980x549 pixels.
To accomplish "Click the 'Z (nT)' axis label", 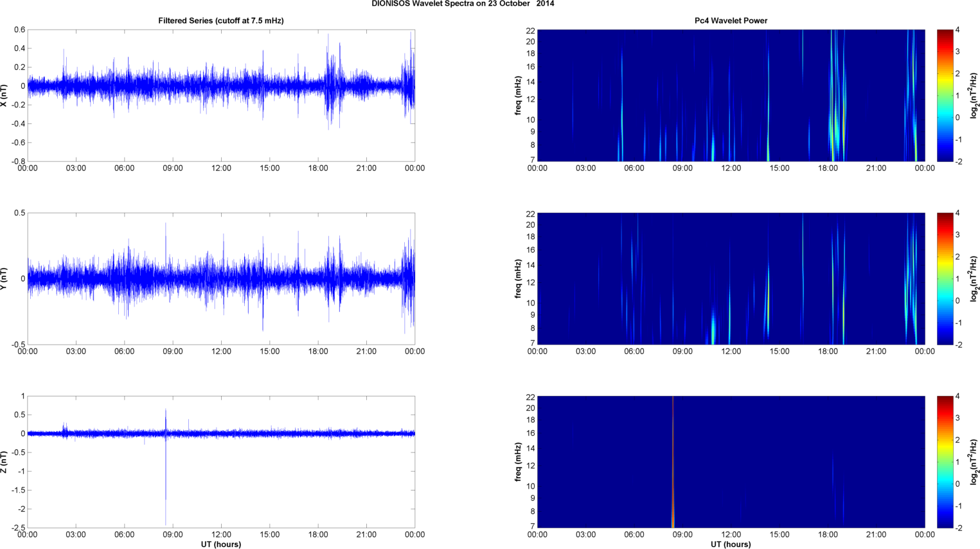I will click(4, 462).
